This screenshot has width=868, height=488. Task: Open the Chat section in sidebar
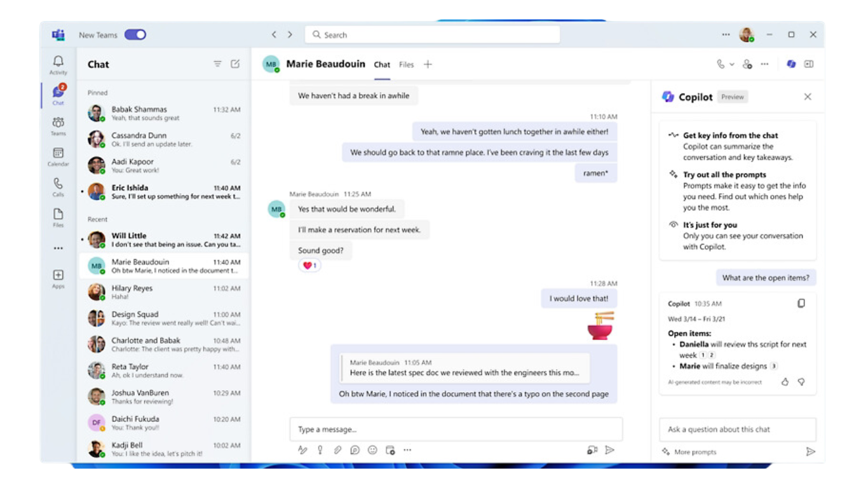click(x=58, y=95)
